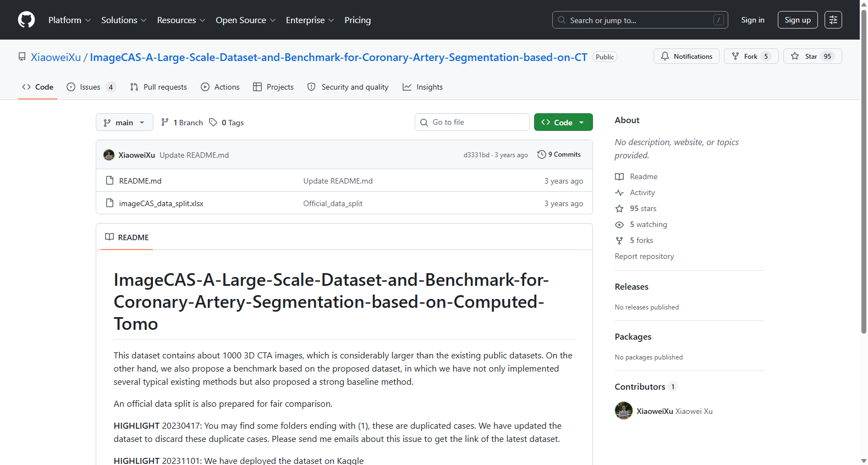Open the header appearance settings icon
The width and height of the screenshot is (868, 465).
[833, 20]
